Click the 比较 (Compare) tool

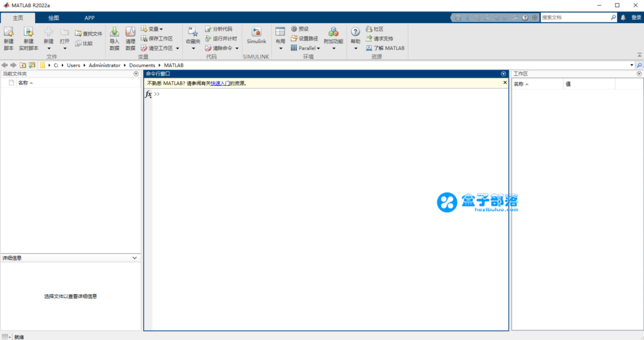coord(84,43)
